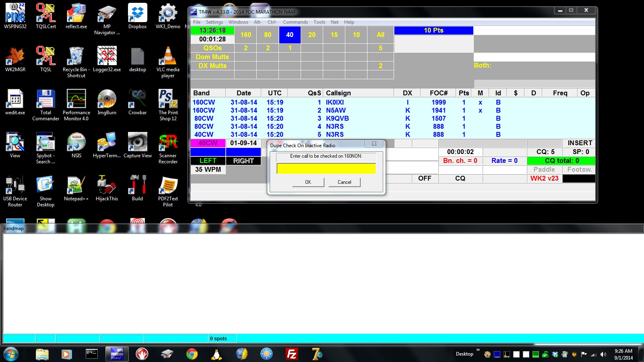644x362 pixels.
Task: Open Chrome from the taskbar
Action: [192, 354]
